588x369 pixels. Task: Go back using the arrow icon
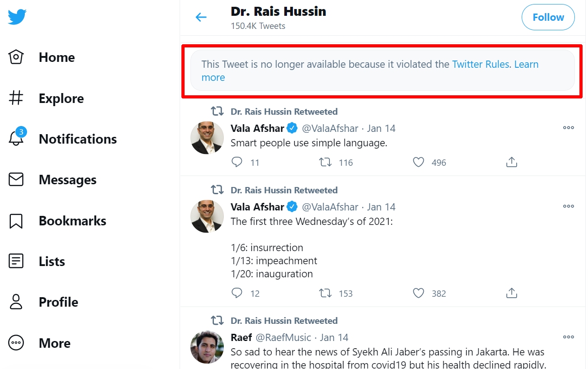tap(201, 17)
